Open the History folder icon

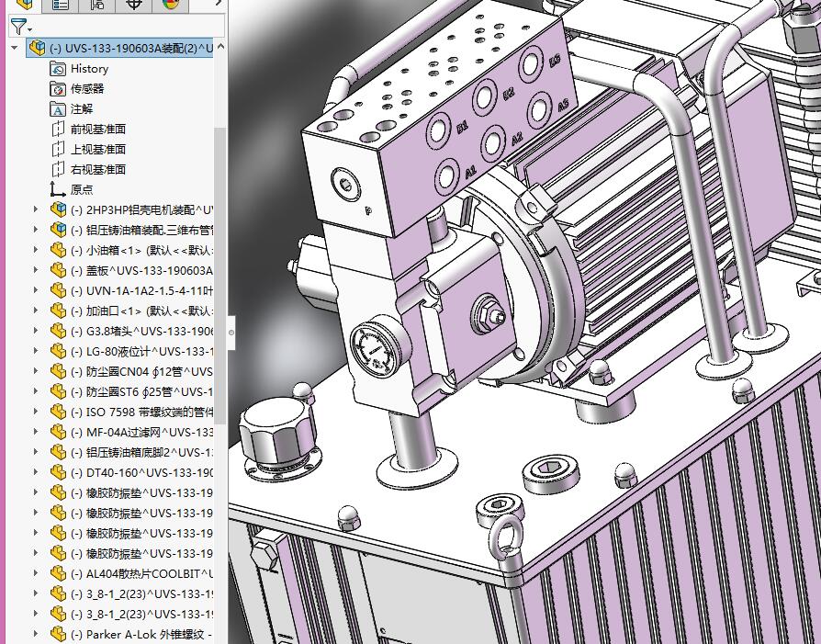tap(58, 69)
